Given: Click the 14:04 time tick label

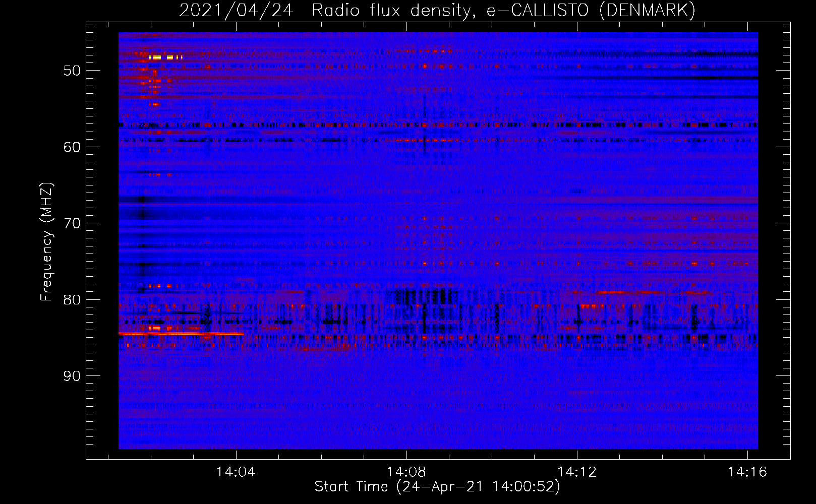Looking at the screenshot, I should click(236, 472).
